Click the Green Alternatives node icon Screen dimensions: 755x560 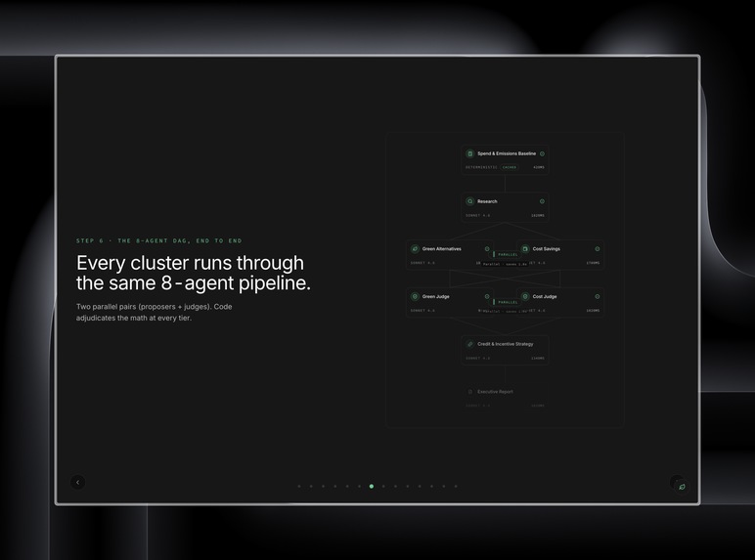pyautogui.click(x=415, y=249)
